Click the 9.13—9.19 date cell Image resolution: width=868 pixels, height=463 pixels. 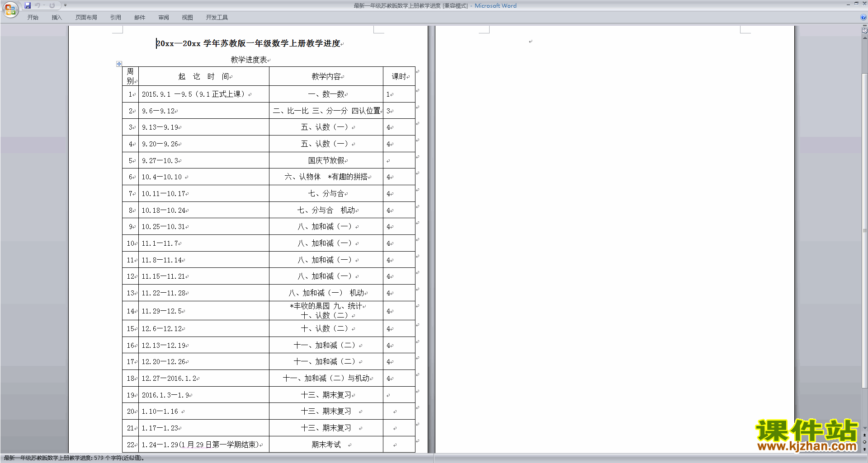pos(204,127)
